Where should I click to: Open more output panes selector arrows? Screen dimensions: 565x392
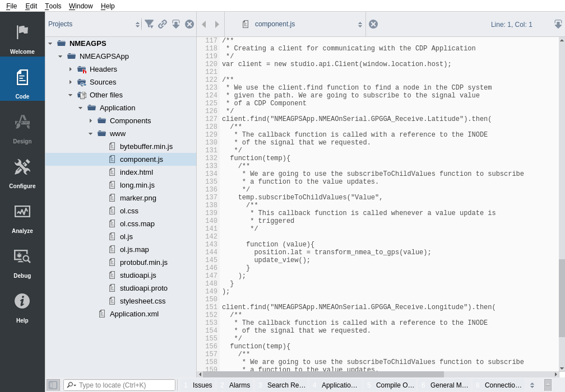(x=532, y=385)
